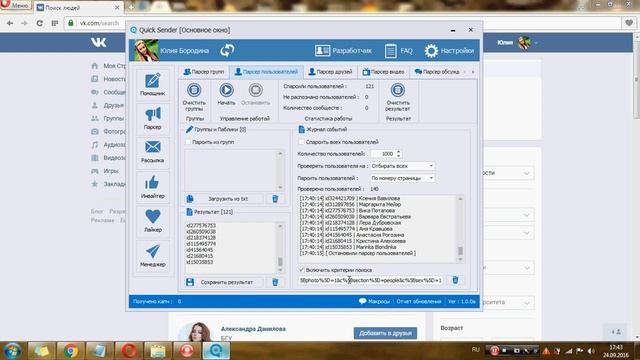
Task: Select the Marinka Blondinka log entry
Action: click(348, 247)
